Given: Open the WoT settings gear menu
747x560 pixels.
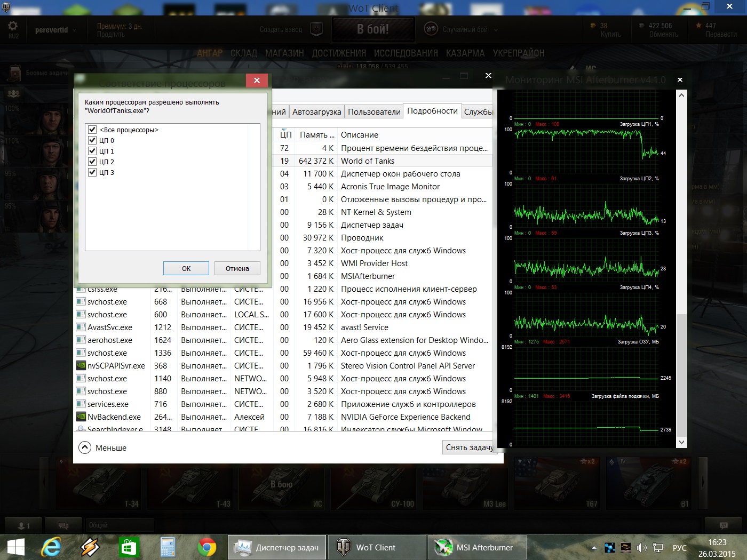Looking at the screenshot, I should pyautogui.click(x=13, y=27).
